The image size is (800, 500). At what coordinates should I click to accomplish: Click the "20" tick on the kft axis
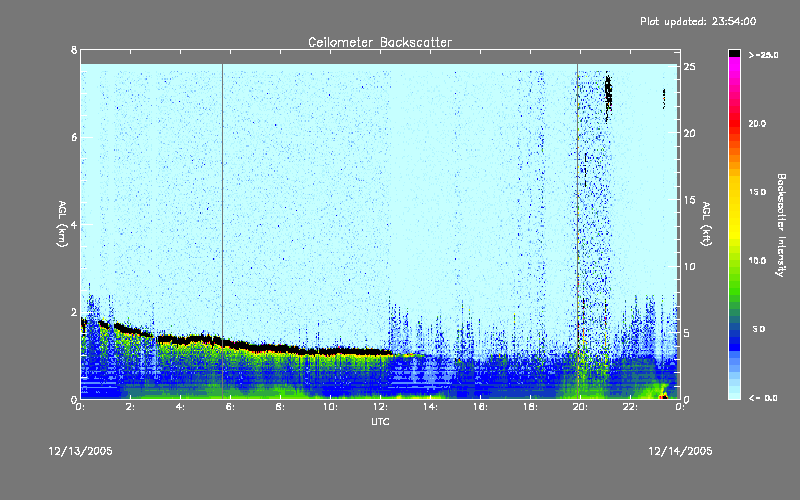[x=689, y=133]
